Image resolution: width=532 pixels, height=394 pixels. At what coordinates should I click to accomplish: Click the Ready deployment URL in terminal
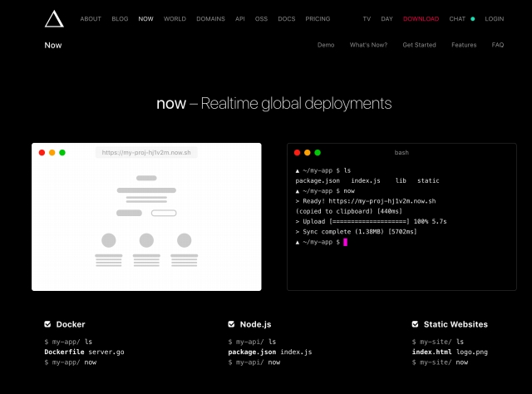(x=382, y=201)
